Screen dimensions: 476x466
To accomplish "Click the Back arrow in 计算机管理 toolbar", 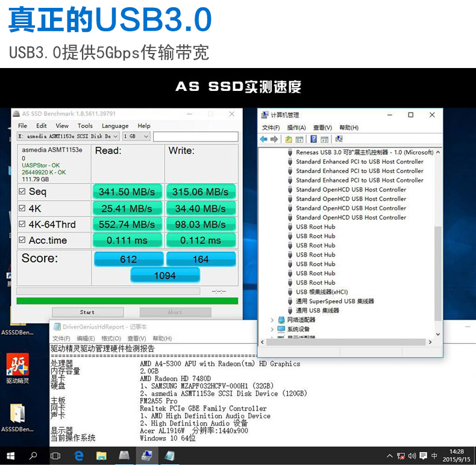I will 263,139.
